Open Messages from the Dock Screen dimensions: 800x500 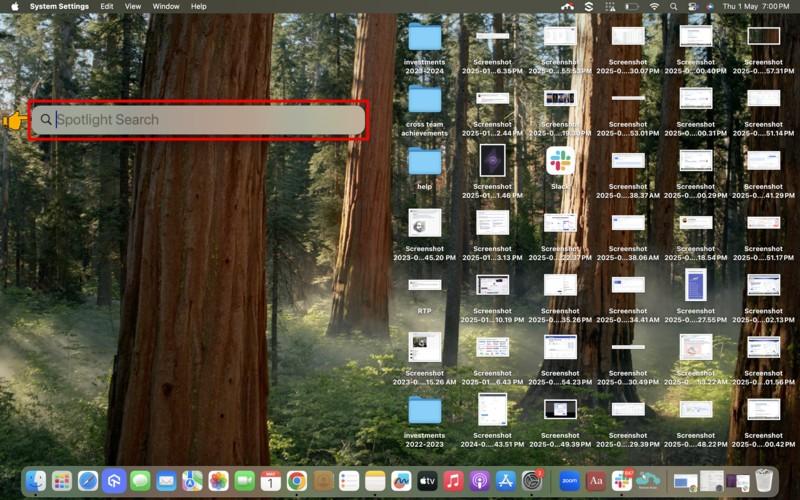point(140,481)
